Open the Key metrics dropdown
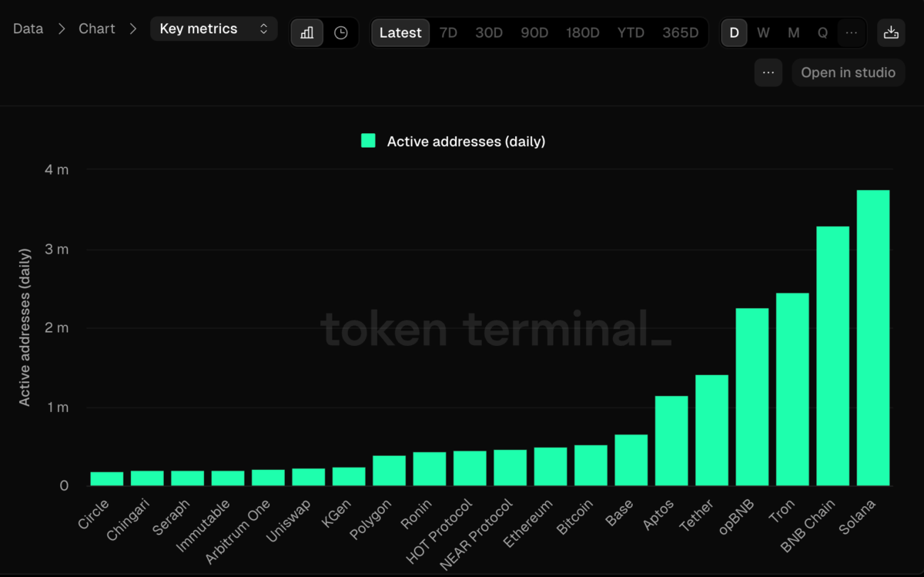924x577 pixels. 214,29
